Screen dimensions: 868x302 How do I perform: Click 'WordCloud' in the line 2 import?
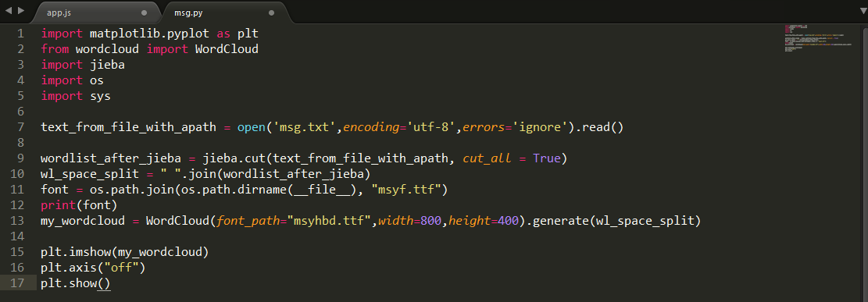[x=227, y=49]
